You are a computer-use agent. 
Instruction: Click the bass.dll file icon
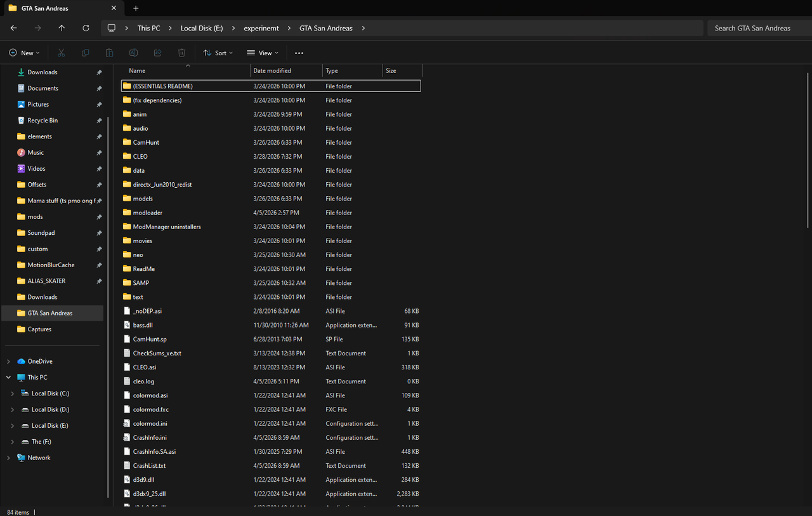(x=127, y=325)
